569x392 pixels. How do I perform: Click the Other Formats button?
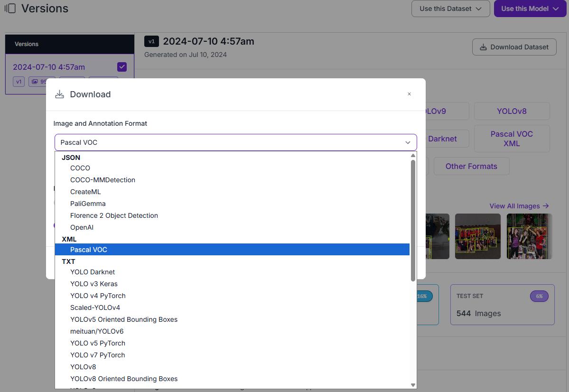[x=471, y=166]
